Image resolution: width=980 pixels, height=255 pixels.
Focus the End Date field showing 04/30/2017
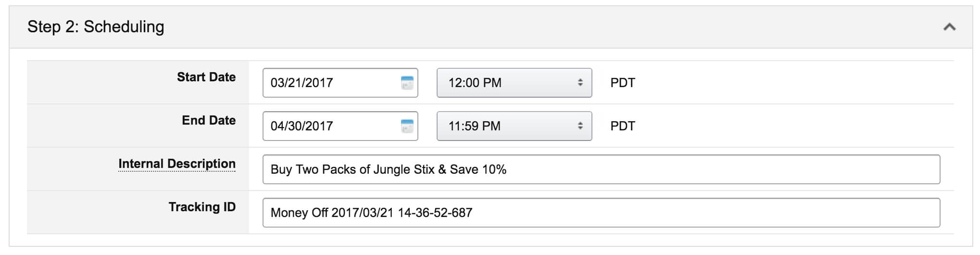click(x=340, y=126)
